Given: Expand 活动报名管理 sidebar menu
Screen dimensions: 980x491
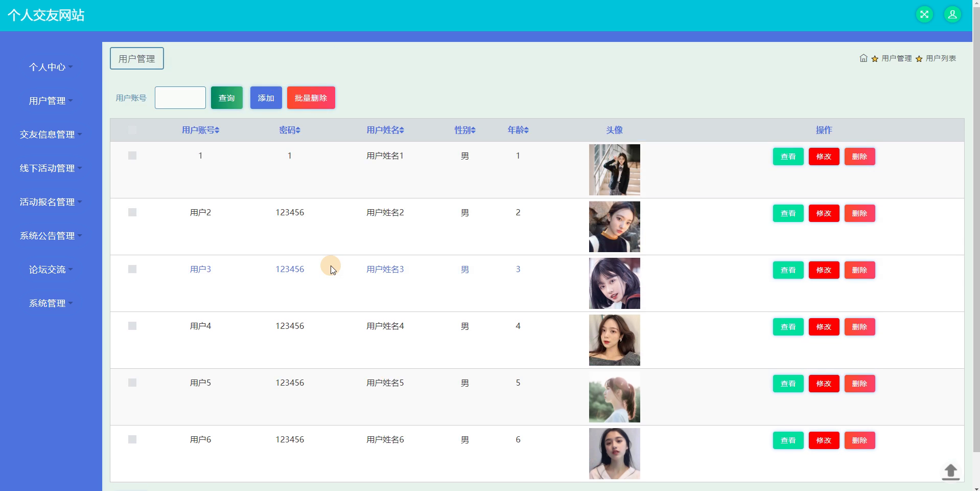Looking at the screenshot, I should (x=51, y=202).
